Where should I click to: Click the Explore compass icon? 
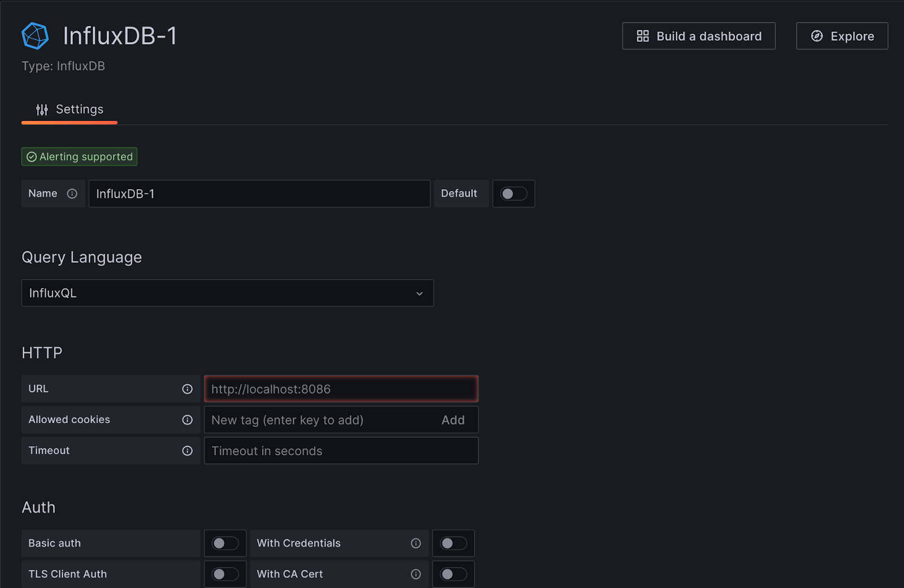pos(817,36)
